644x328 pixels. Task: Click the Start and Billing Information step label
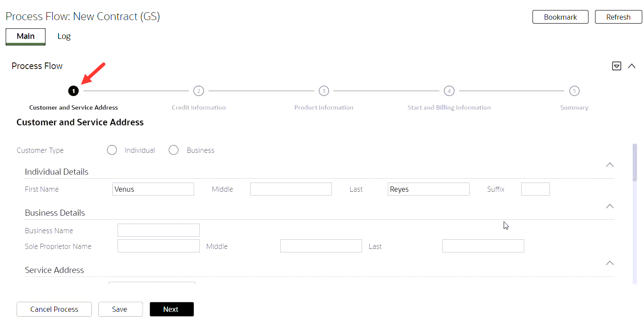[449, 107]
